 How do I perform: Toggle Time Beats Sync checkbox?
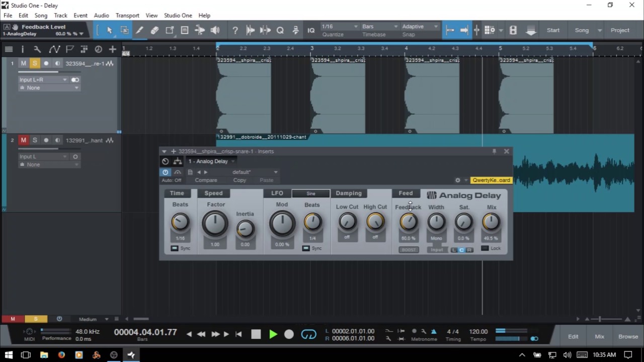175,248
